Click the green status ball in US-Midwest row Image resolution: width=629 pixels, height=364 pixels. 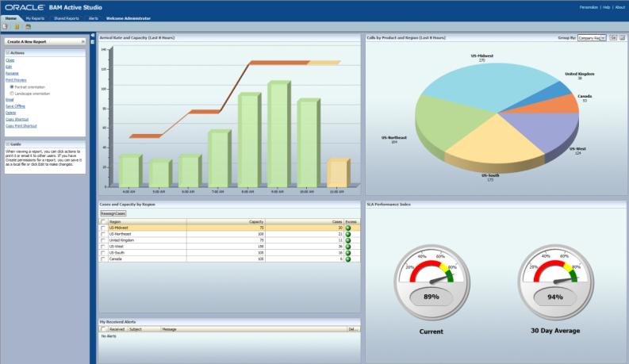click(347, 228)
